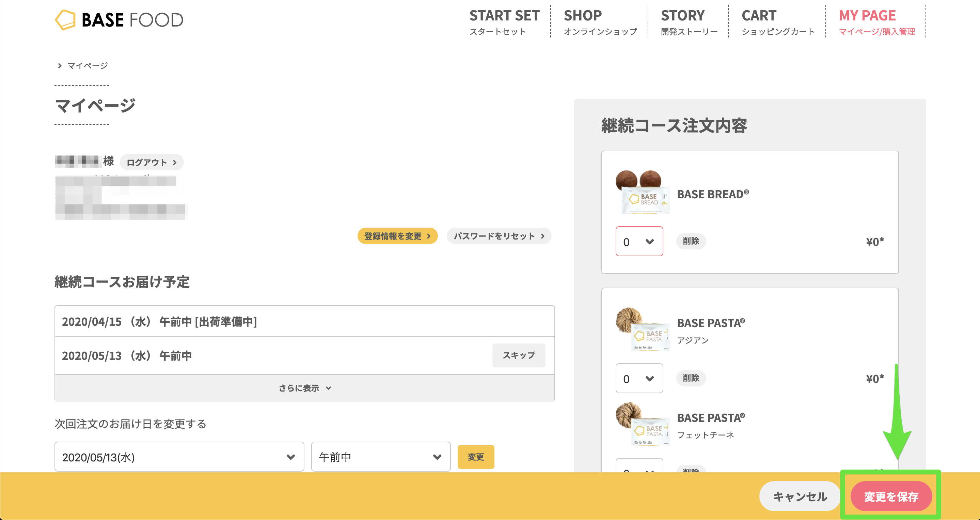The height and width of the screenshot is (520, 980).
Task: Click 変更を保存 to save changes
Action: point(891,496)
